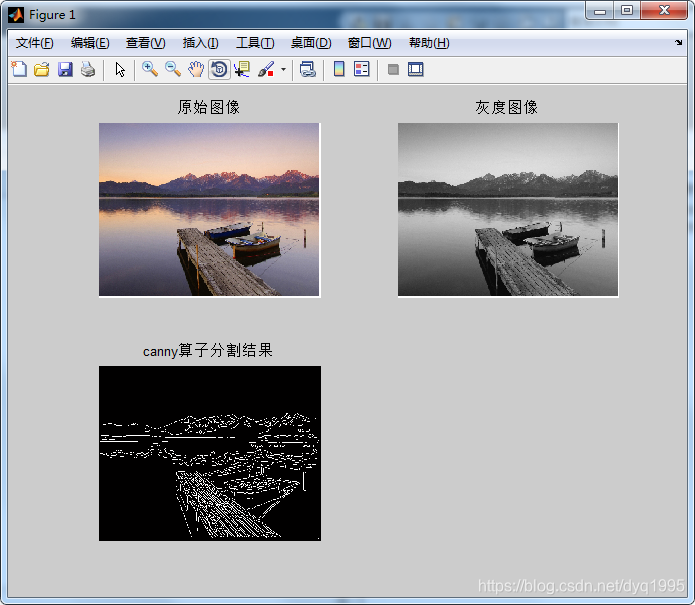The width and height of the screenshot is (695, 605).
Task: Click the original color lake image
Action: coord(209,210)
